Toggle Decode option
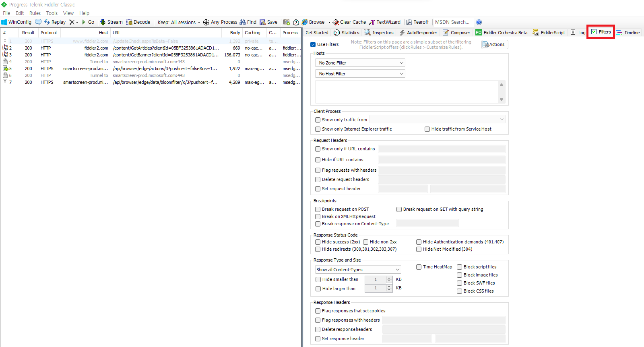Viewport: 644px width, 347px height. coord(138,22)
